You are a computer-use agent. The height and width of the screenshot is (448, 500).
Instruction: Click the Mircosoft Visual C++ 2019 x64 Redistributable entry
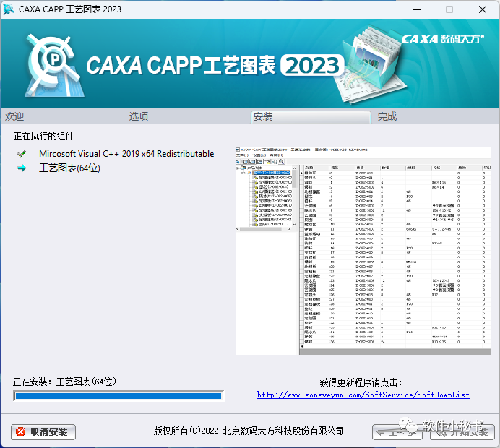tap(126, 154)
